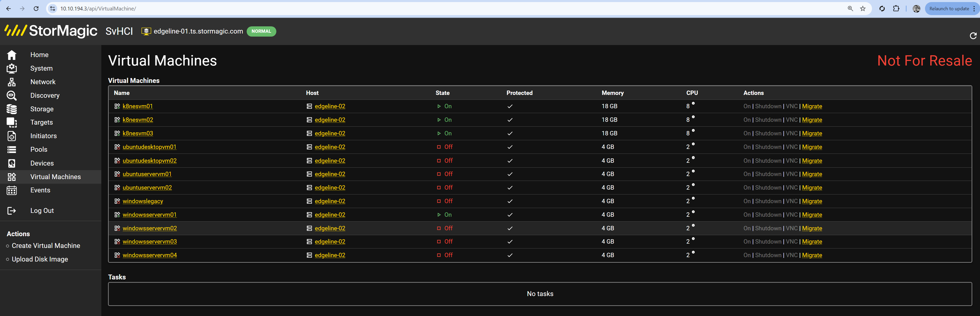Viewport: 980px width, 316px height.
Task: Click Upload Disk Image action
Action: click(x=40, y=259)
